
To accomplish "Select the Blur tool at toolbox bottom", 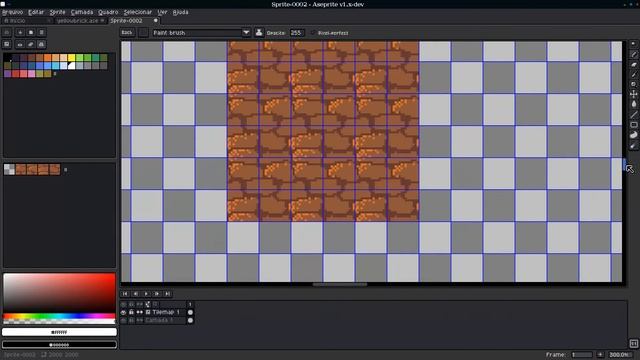I will pyautogui.click(x=633, y=145).
